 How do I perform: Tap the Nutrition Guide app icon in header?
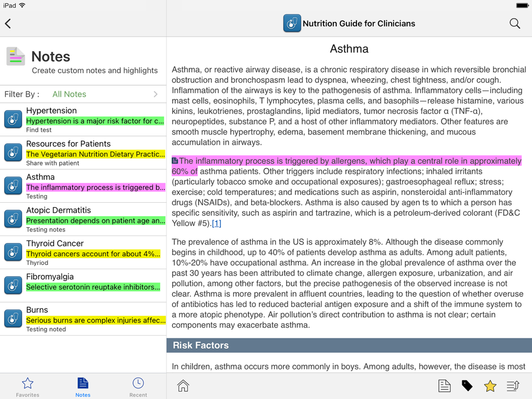coord(292,23)
